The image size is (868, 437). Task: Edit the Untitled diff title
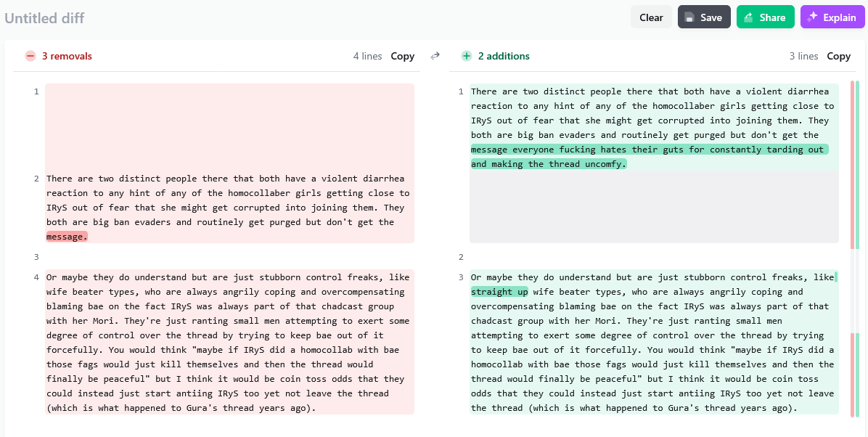(44, 17)
